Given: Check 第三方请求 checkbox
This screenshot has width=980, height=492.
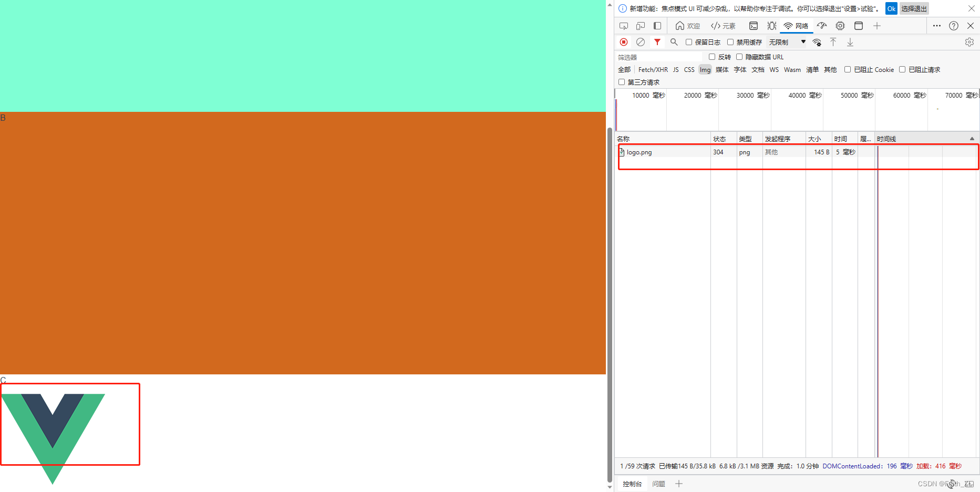Looking at the screenshot, I should point(622,82).
